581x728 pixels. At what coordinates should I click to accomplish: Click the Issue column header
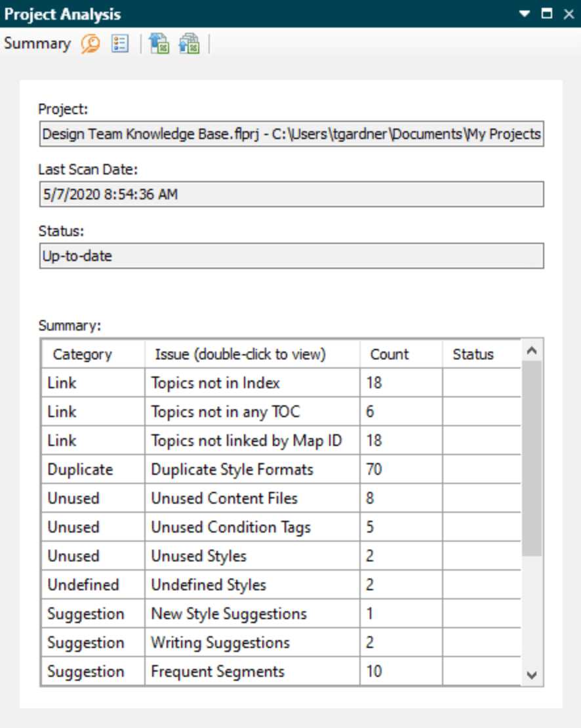point(240,354)
